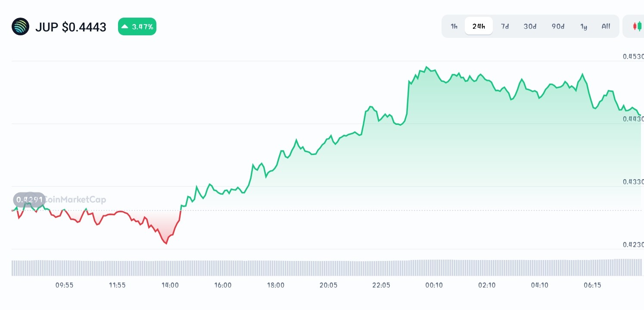
Task: Click the 22:05 time axis label
Action: coord(381,285)
